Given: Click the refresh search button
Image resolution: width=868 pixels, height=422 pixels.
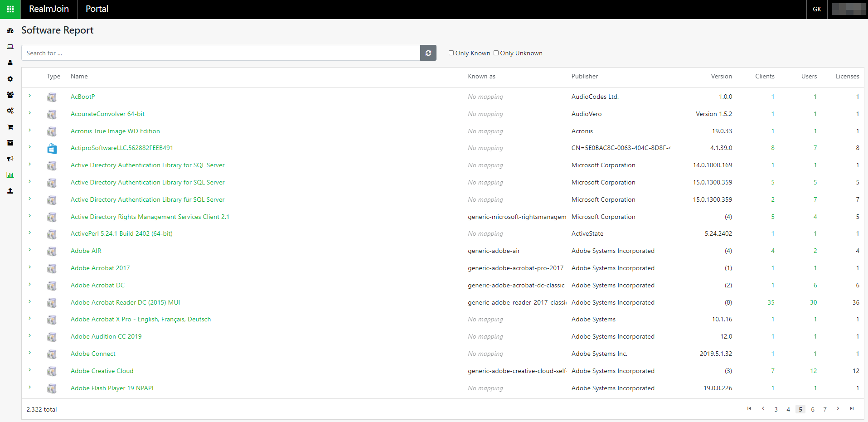Looking at the screenshot, I should click(428, 53).
